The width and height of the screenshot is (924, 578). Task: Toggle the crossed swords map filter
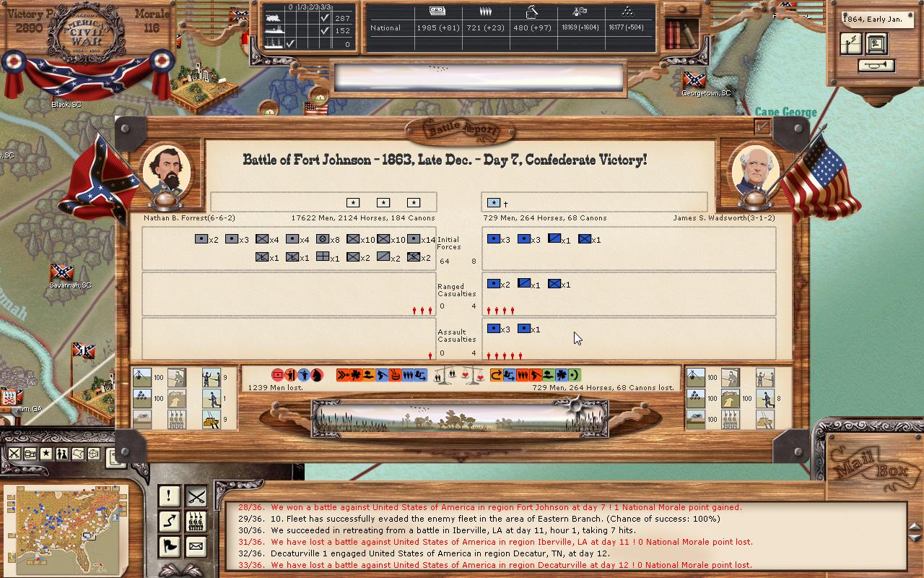click(14, 454)
